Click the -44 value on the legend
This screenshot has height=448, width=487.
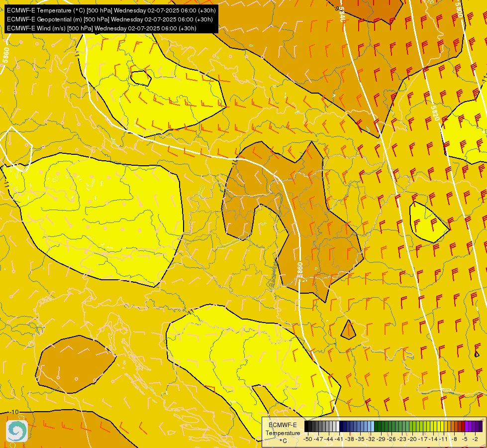point(329,439)
